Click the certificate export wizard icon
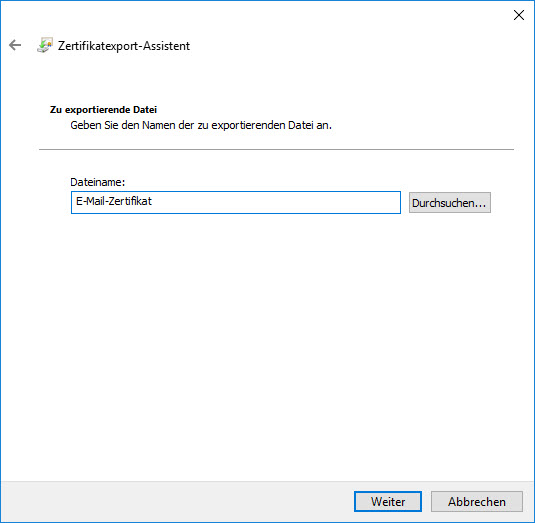Image resolution: width=535 pixels, height=523 pixels. click(45, 45)
